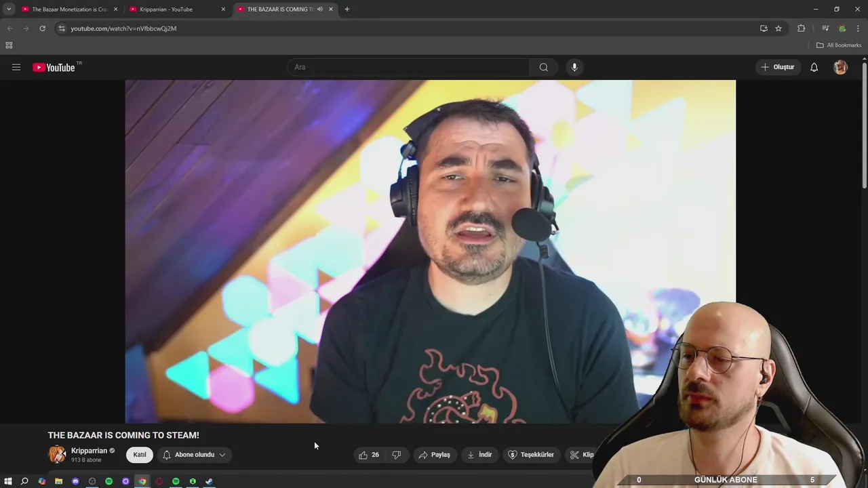Click Paylaş share button
Screen dimensions: 868x488
[434, 455]
